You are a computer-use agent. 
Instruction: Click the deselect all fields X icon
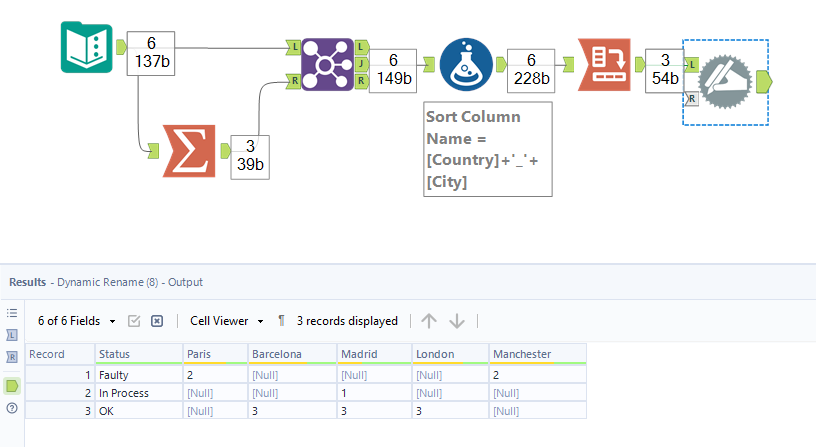pos(157,321)
